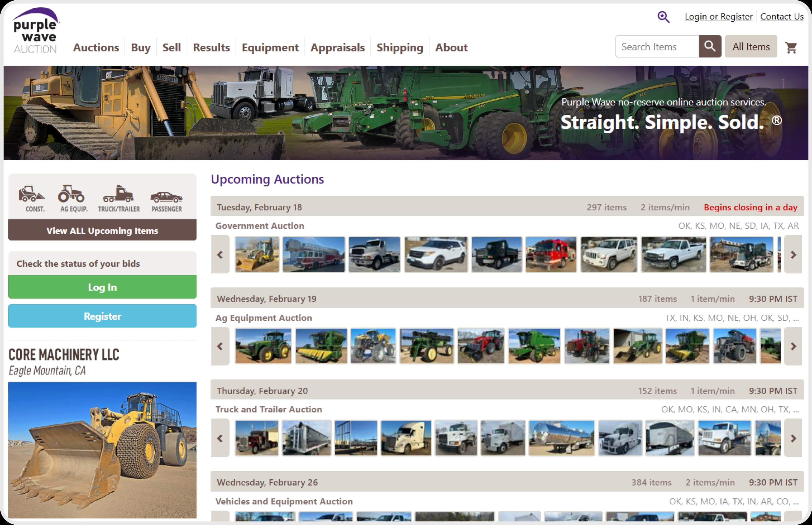
Task: Click View ALL Upcoming Items
Action: (x=102, y=231)
